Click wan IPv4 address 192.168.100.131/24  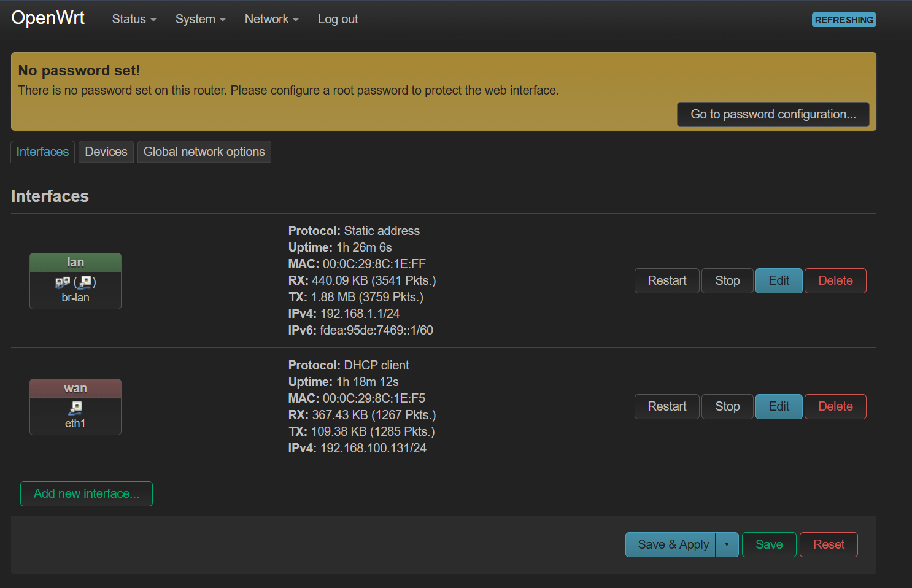373,448
